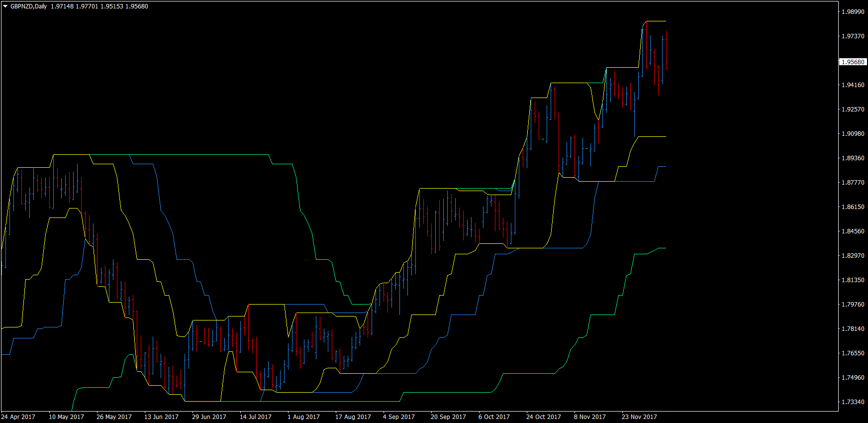
Task: Click the 1.94160 price scale level
Action: [x=853, y=85]
